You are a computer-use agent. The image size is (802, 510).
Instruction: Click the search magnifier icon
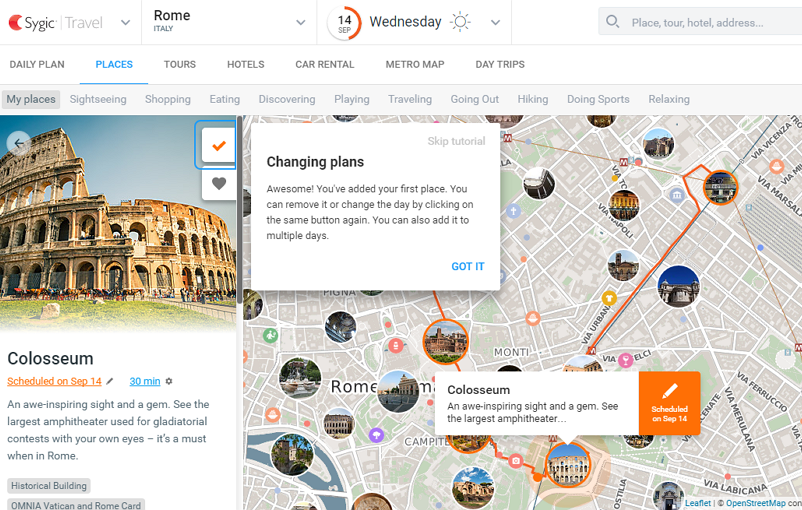click(x=613, y=22)
